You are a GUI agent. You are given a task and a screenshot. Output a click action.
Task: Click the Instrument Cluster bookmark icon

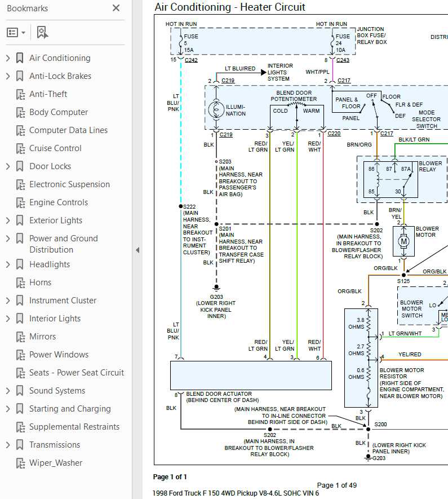click(x=20, y=301)
